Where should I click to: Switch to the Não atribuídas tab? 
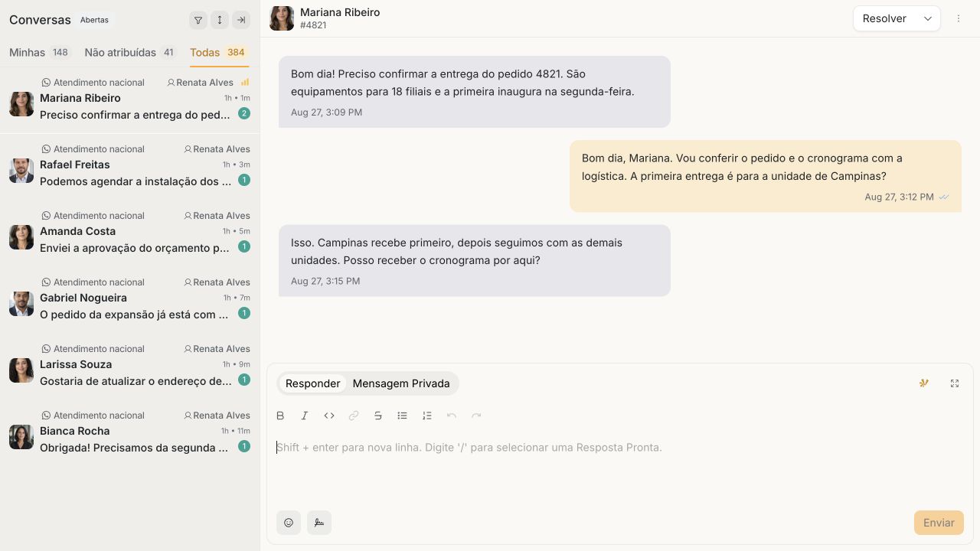coord(130,53)
